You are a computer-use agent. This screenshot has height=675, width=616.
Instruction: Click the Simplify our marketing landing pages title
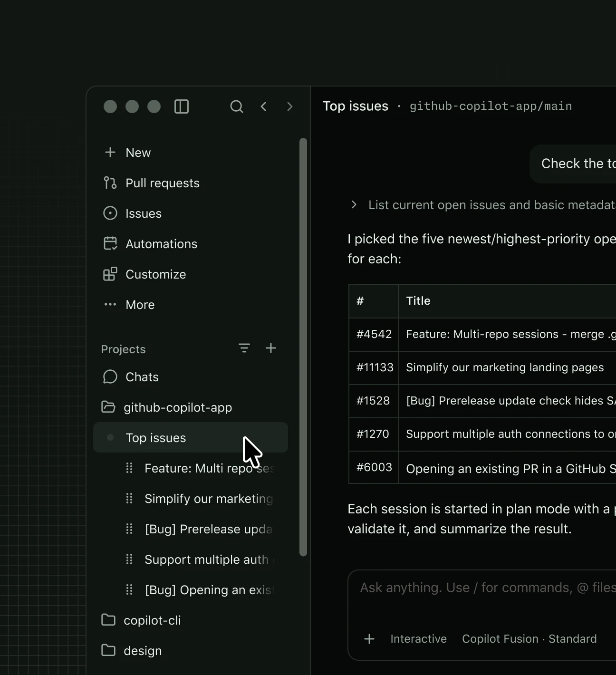point(505,367)
